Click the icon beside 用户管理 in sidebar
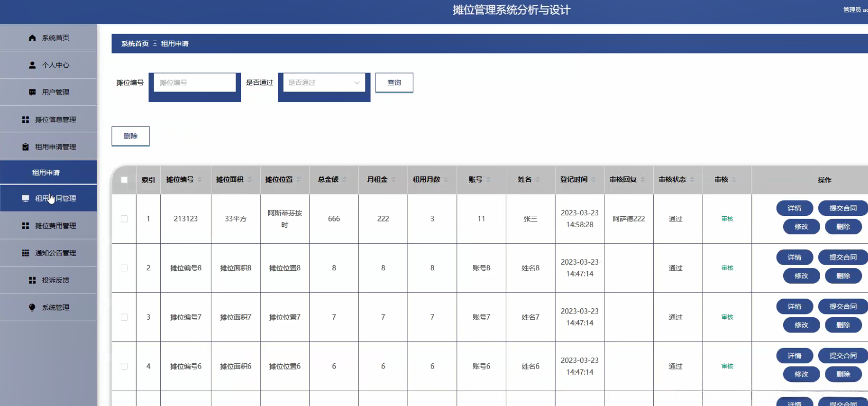The image size is (868, 406). (32, 93)
